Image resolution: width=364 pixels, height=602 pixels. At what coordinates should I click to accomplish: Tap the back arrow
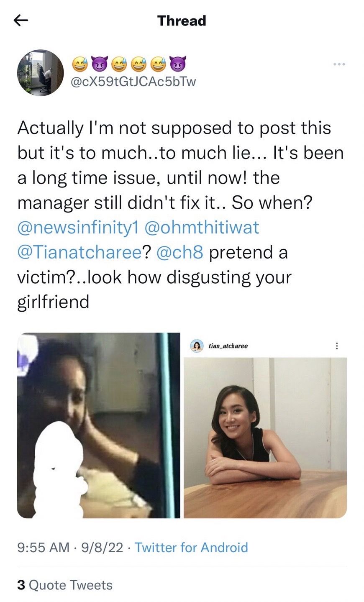(21, 20)
